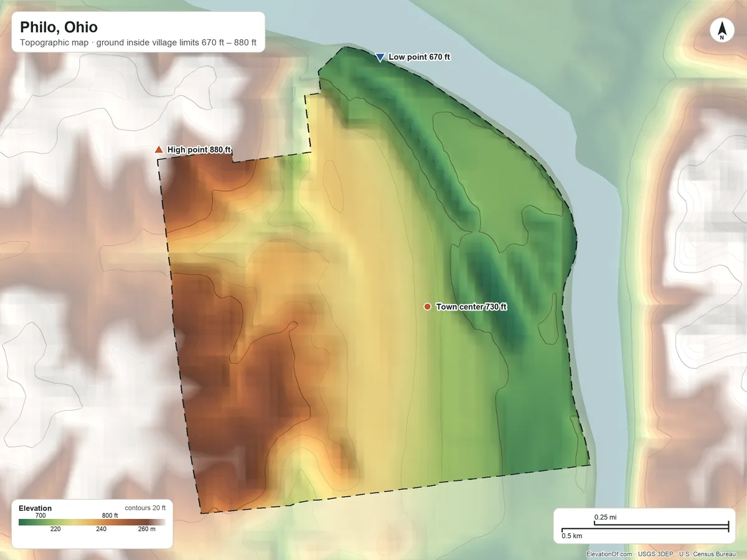This screenshot has height=560, width=747.
Task: Select the topographic map subtitle text
Action: coord(138,44)
